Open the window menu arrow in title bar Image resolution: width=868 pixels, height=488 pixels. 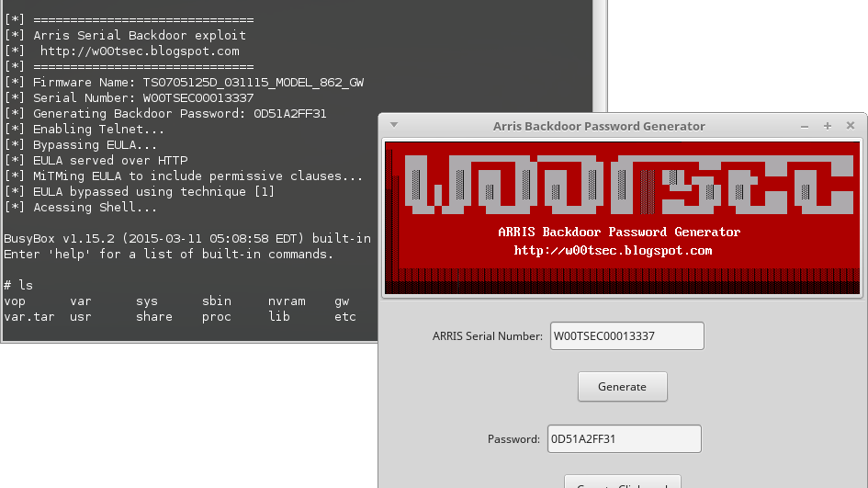coord(394,125)
